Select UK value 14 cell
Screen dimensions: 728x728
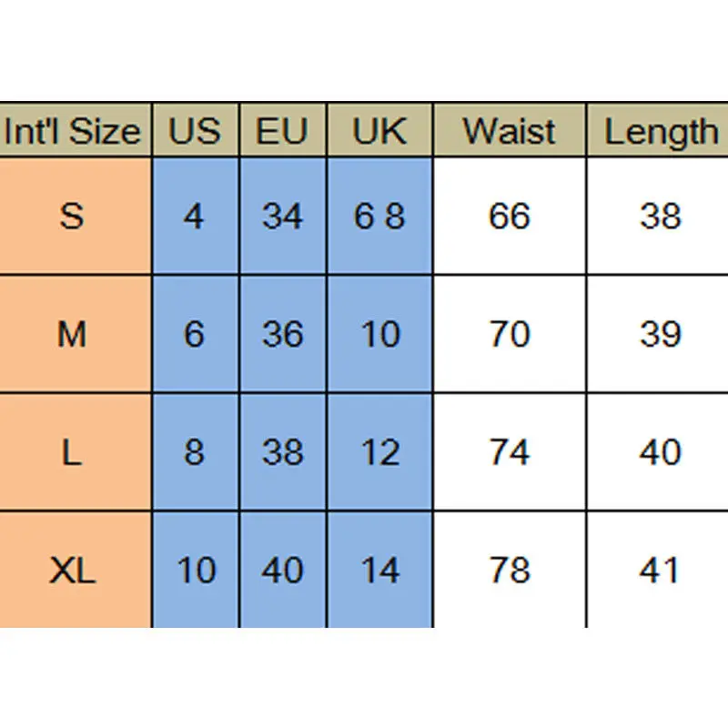[x=379, y=570]
